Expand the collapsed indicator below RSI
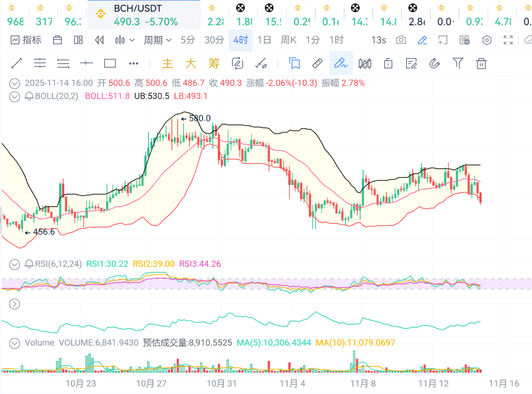This screenshot has height=394, width=532. 15,304
